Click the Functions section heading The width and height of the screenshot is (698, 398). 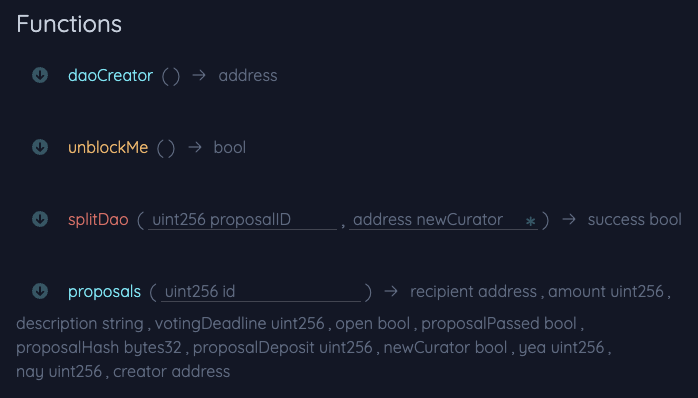(x=69, y=24)
